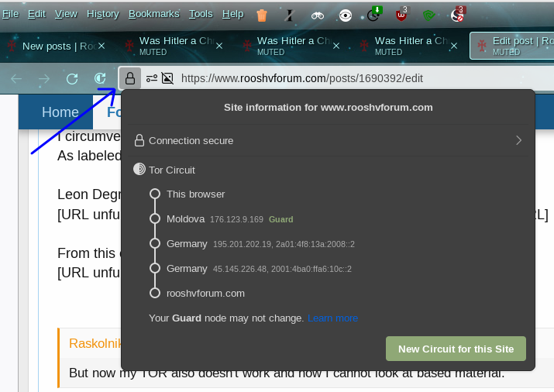The image size is (554, 392).
Task: Close the first Was Hitler tab
Action: 219,46
